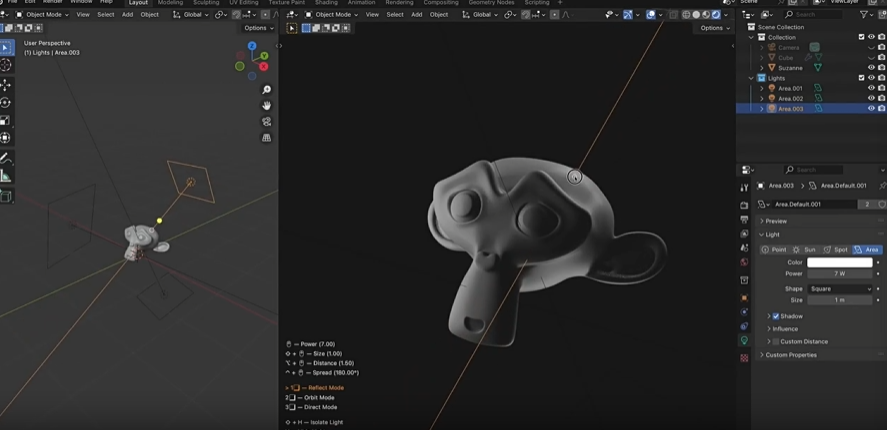
Task: Expand the Area.001 outliner item
Action: [762, 88]
